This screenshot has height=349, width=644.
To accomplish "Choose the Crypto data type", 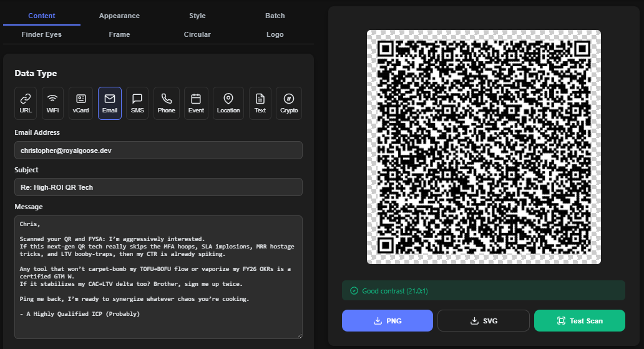I will 289,103.
